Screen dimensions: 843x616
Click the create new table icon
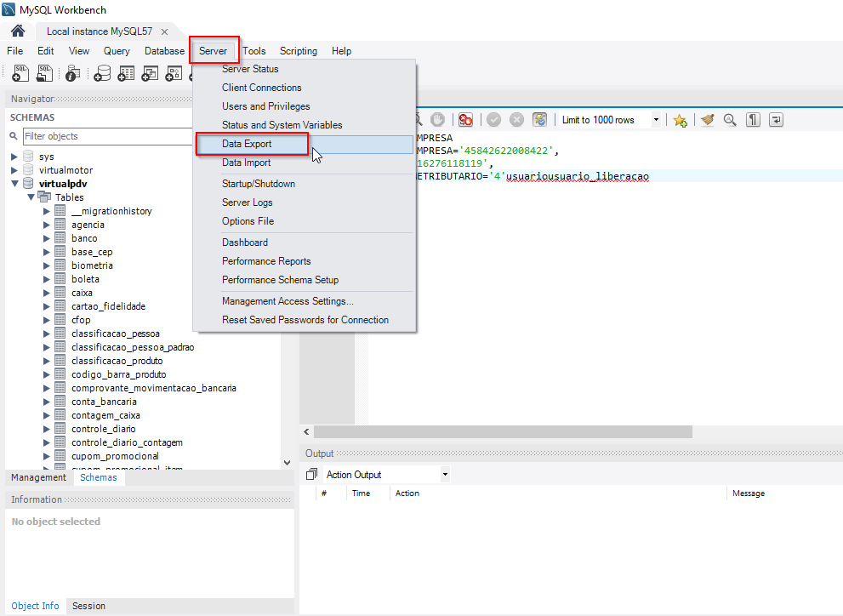[126, 73]
